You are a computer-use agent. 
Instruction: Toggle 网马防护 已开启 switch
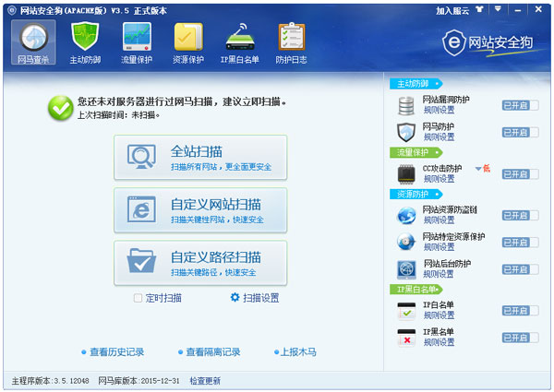520,132
